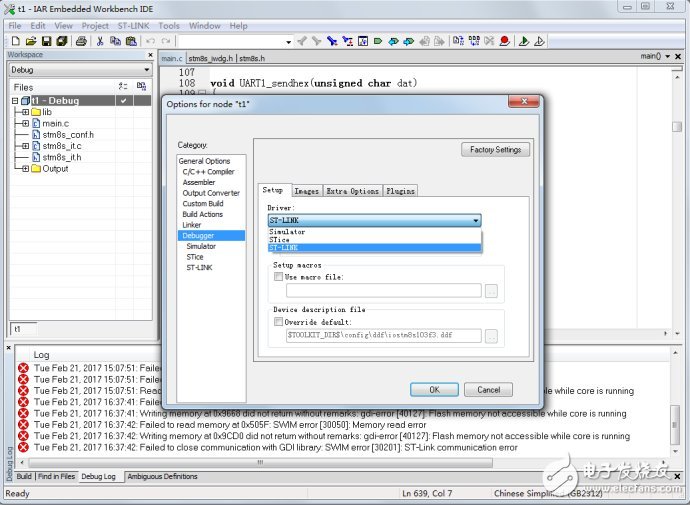The width and height of the screenshot is (690, 505).
Task: Check the Override default checkbox
Action: tap(278, 322)
